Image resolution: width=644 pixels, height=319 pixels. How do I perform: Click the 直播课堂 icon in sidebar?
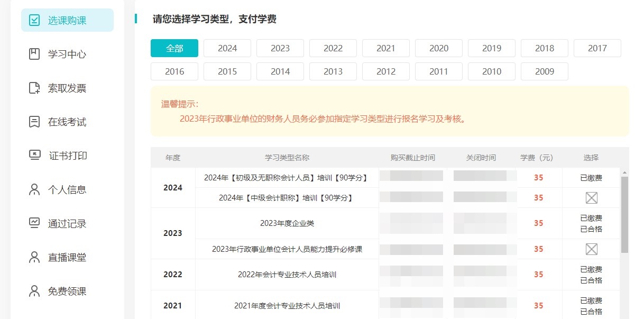(34, 258)
